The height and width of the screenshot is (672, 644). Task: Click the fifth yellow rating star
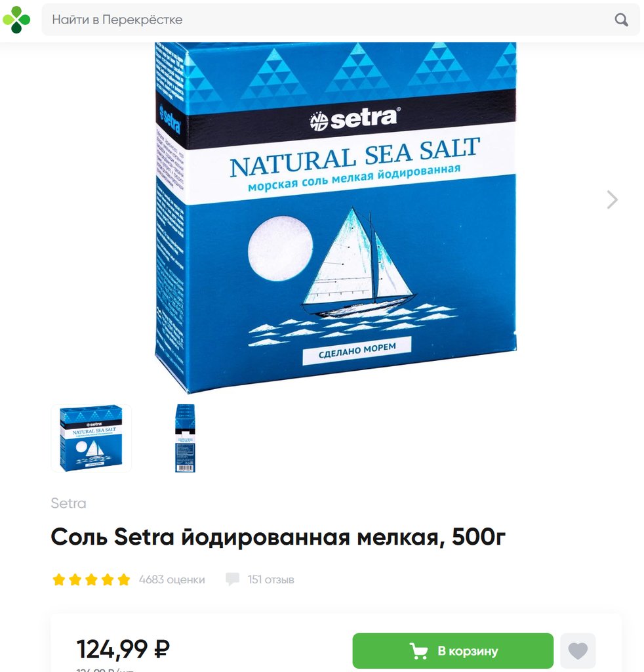coord(124,580)
